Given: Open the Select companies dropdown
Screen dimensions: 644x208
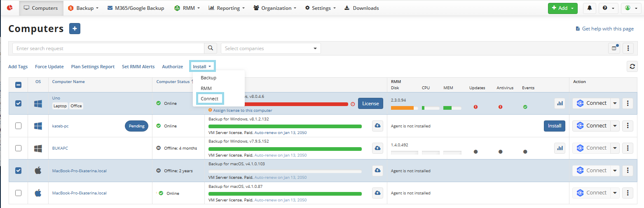Looking at the screenshot, I should point(271,49).
